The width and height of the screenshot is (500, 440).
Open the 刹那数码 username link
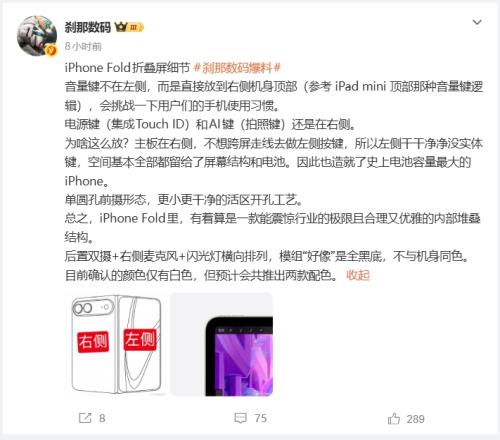(88, 27)
